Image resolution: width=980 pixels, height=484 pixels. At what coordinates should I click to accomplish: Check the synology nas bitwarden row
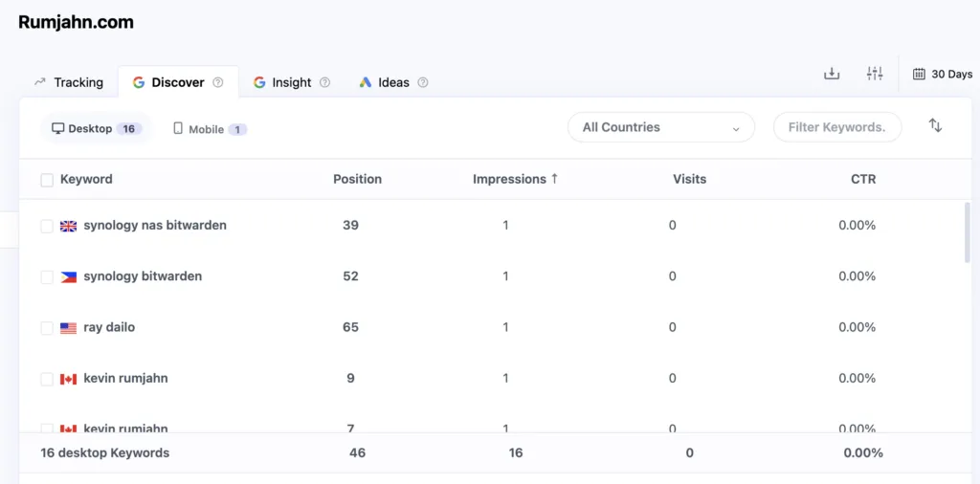pyautogui.click(x=47, y=227)
